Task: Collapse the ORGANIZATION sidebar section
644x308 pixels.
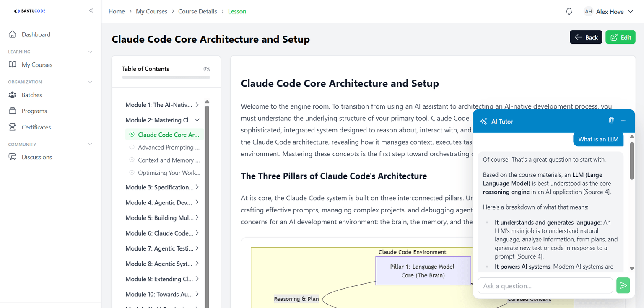Action: [90, 82]
